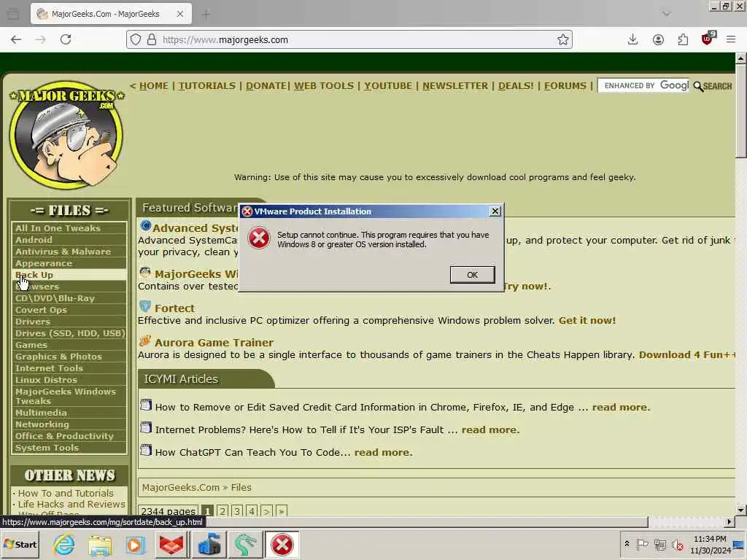
Task: Open the NEWSLETTER navigation link
Action: [x=455, y=86]
